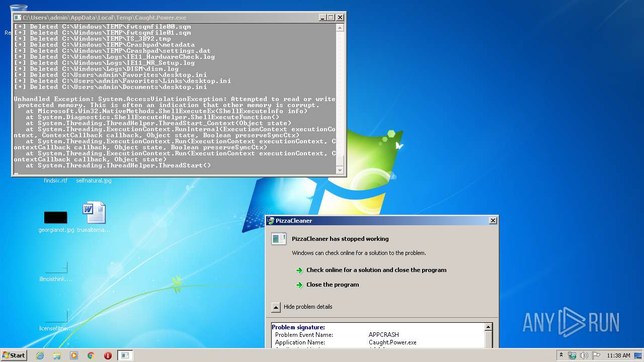Launch Internet Explorer from the taskbar
Screen dimensions: 644x362
[40, 355]
